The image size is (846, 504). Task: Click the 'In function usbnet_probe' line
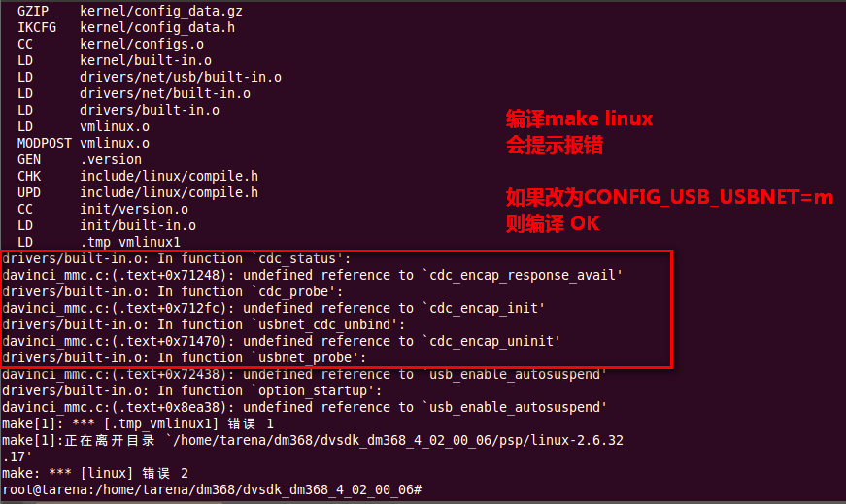point(184,357)
